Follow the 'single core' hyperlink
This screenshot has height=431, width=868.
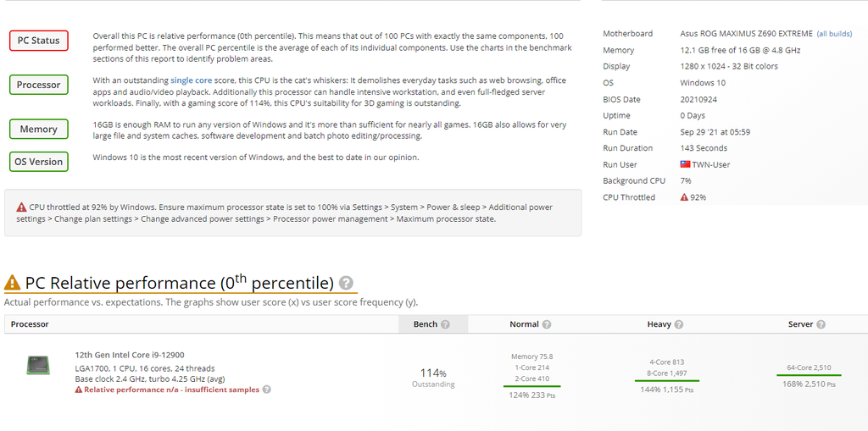pyautogui.click(x=191, y=80)
